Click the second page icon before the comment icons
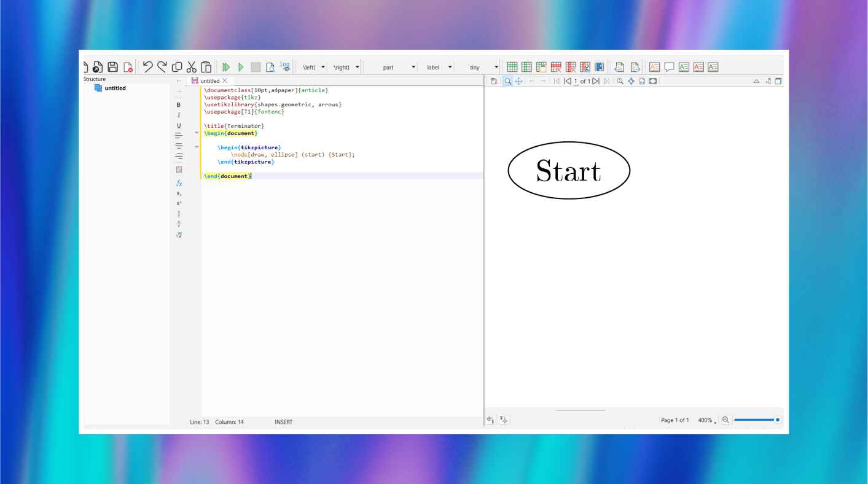 pos(635,67)
